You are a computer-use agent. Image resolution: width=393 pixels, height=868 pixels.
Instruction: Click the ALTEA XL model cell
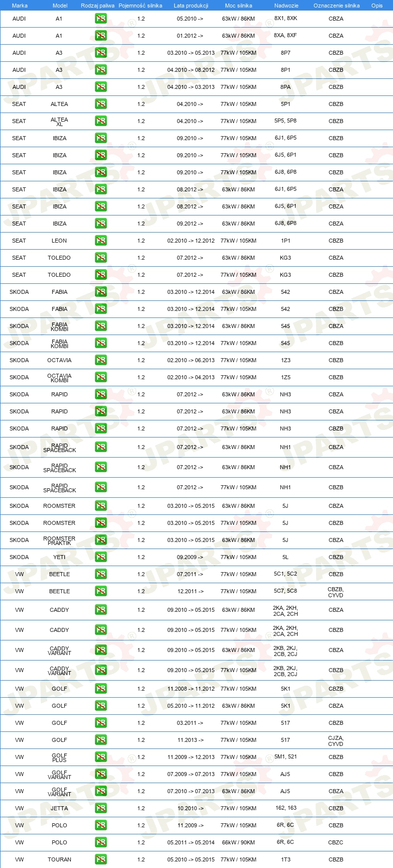[x=59, y=122]
